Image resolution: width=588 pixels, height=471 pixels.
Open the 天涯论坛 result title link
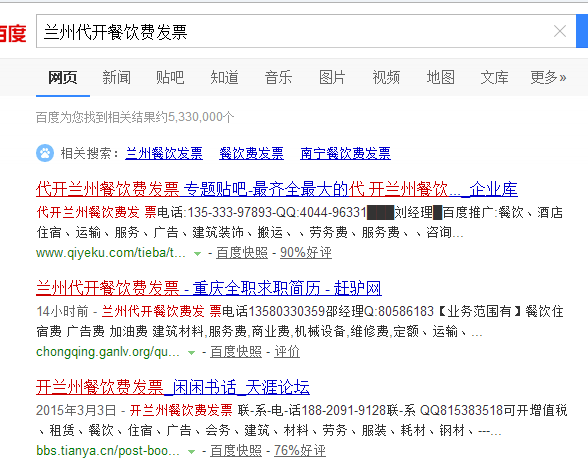(173, 387)
